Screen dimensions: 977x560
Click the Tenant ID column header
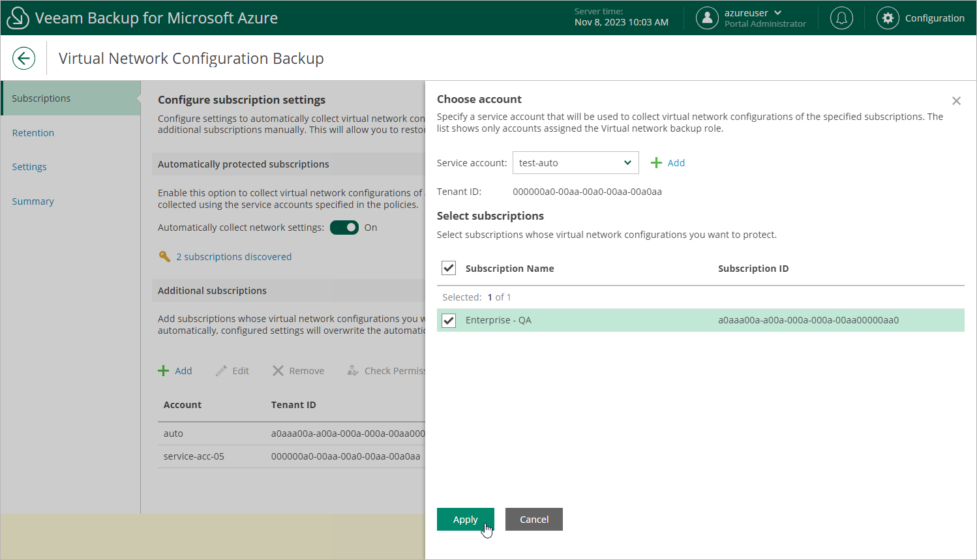[x=293, y=405]
